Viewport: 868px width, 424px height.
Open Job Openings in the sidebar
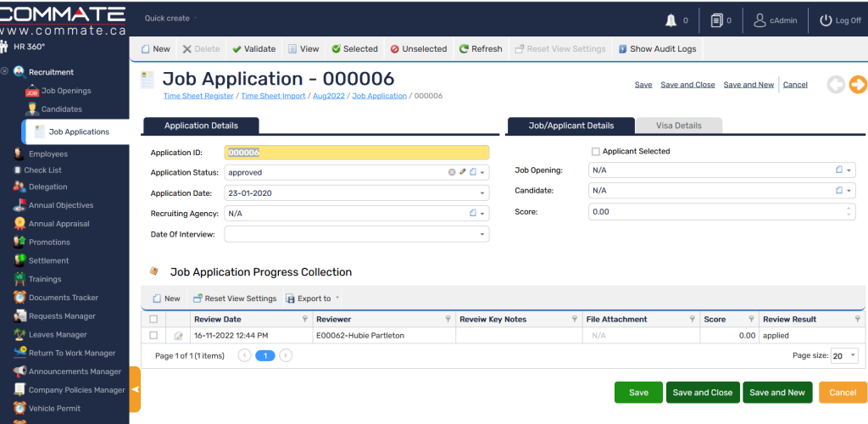[66, 91]
